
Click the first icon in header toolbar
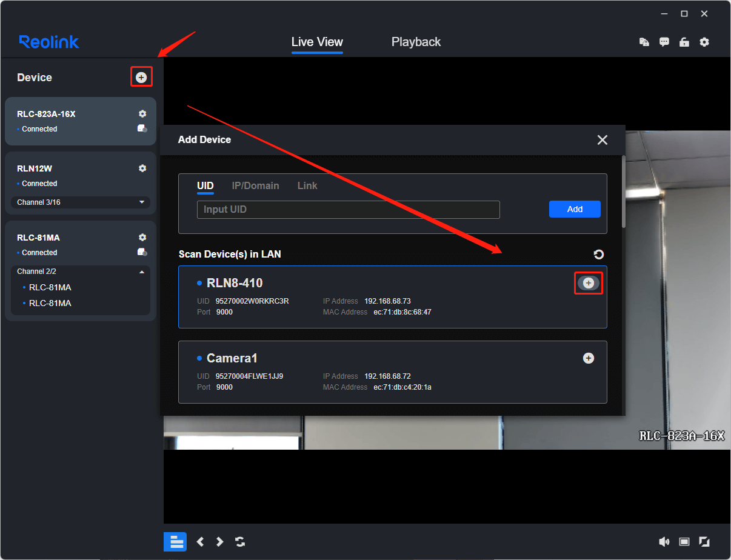(x=644, y=42)
